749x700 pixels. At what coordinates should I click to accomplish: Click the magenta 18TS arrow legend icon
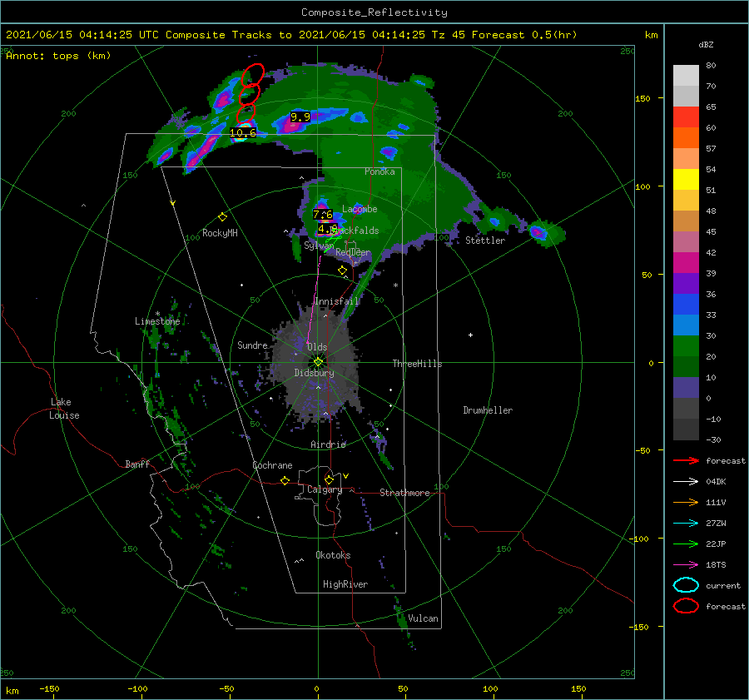(x=686, y=565)
